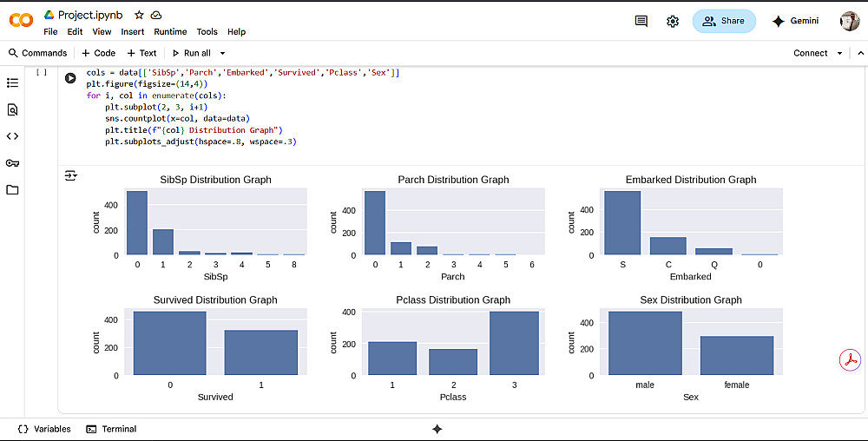Expand the Connect options dropdown arrow

(x=839, y=53)
